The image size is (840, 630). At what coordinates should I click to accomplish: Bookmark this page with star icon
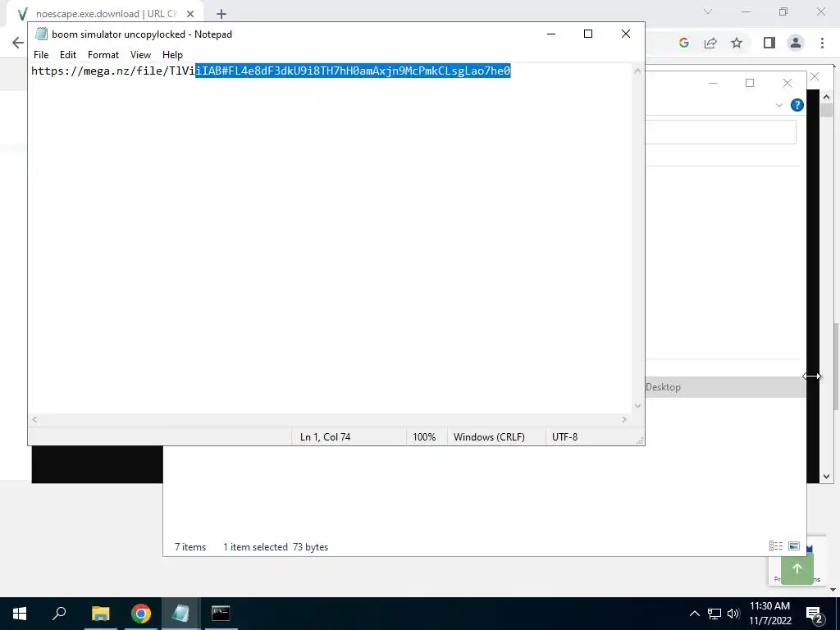coord(737,43)
